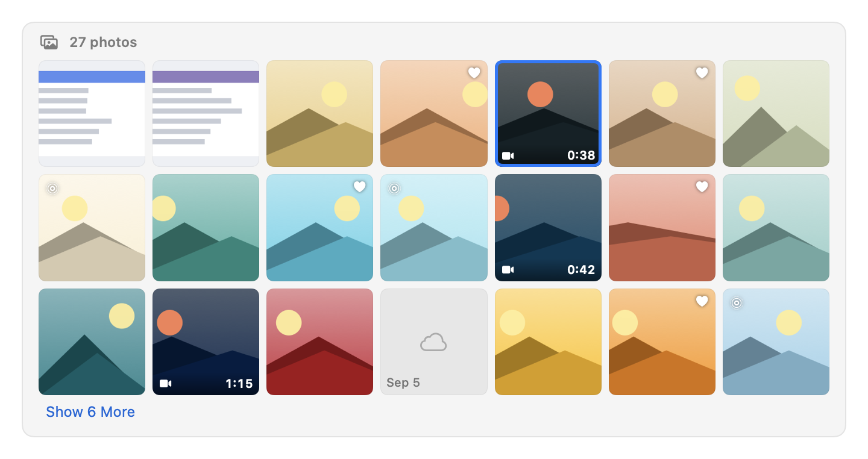Click the "0:38" video duration
This screenshot has height=459, width=868.
pos(581,155)
